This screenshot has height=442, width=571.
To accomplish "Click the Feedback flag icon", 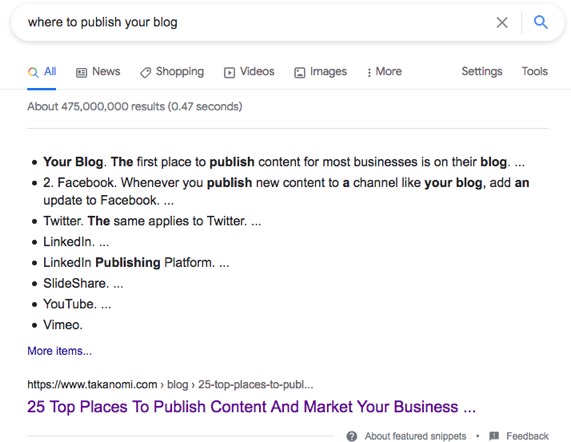I will click(494, 436).
